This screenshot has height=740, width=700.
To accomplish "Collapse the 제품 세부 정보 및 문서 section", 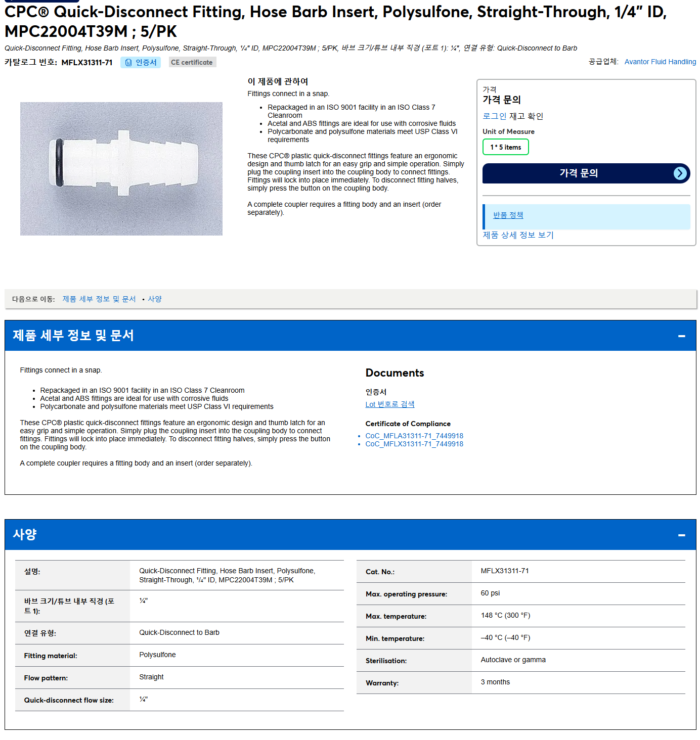I will 681,336.
